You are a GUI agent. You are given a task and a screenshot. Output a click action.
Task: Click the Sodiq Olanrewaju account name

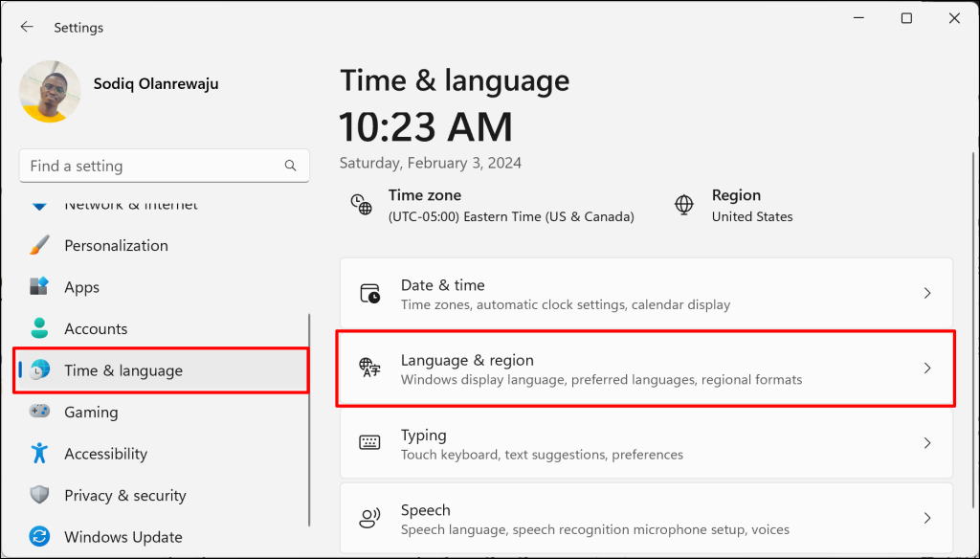156,83
